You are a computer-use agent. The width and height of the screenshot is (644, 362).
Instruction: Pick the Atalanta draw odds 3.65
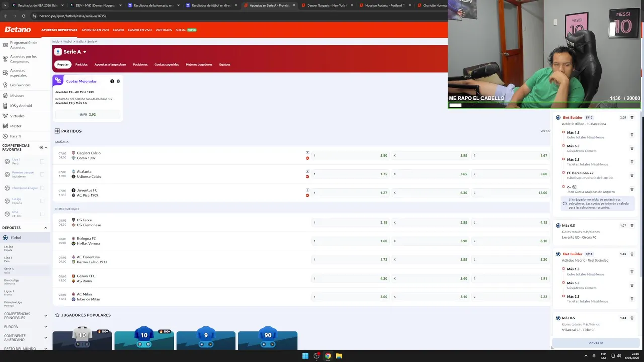(431, 174)
